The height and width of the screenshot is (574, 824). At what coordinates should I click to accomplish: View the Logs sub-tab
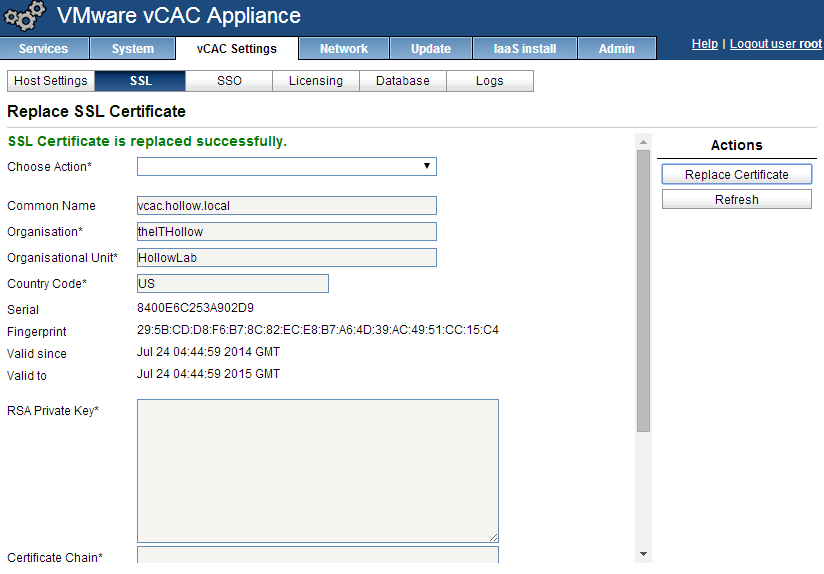coord(490,81)
